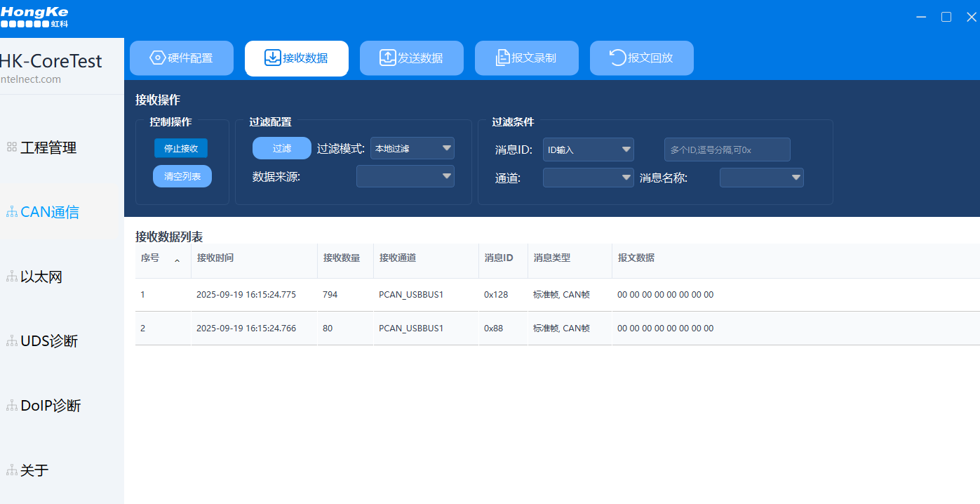Open the 消息ID input type dropdown
980x504 pixels.
[x=626, y=150]
